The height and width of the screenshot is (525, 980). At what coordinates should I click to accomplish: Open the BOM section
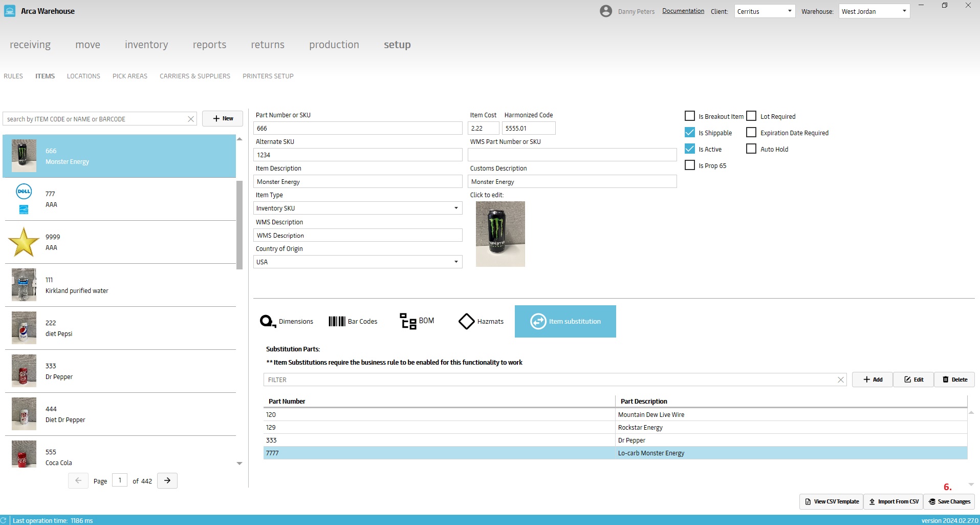coord(417,321)
